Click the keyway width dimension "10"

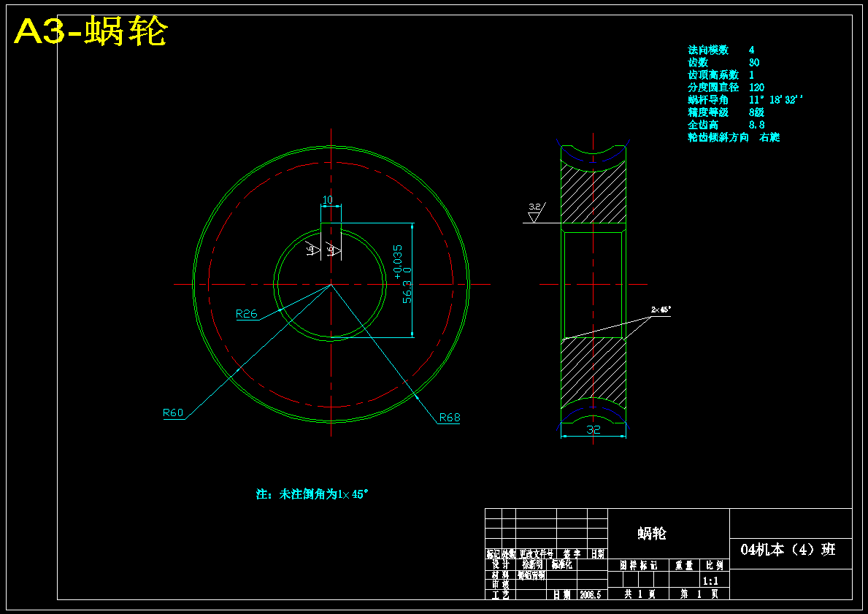329,200
